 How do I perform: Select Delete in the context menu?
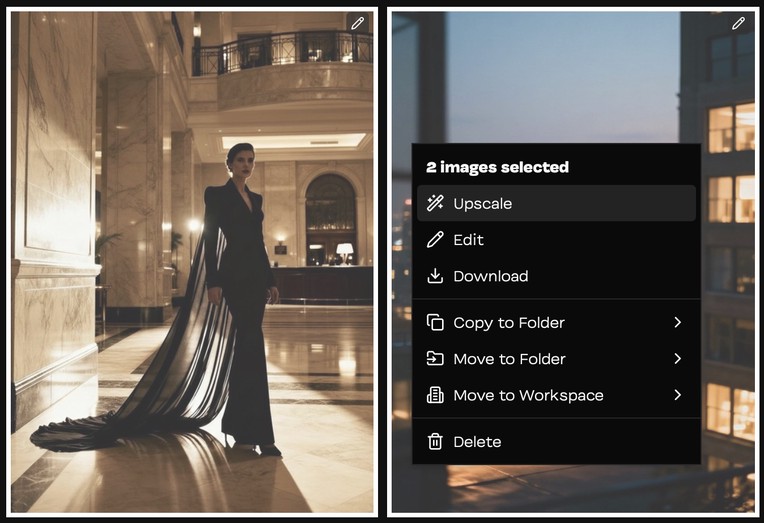click(x=556, y=442)
